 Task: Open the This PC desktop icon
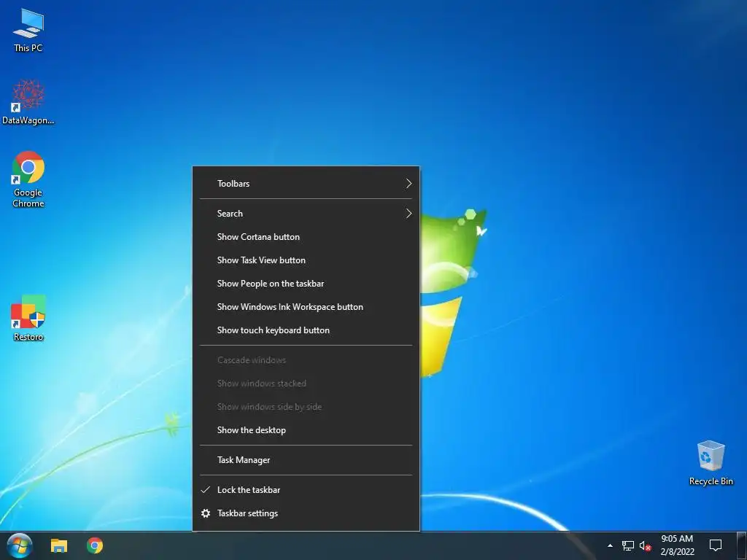pos(28,30)
